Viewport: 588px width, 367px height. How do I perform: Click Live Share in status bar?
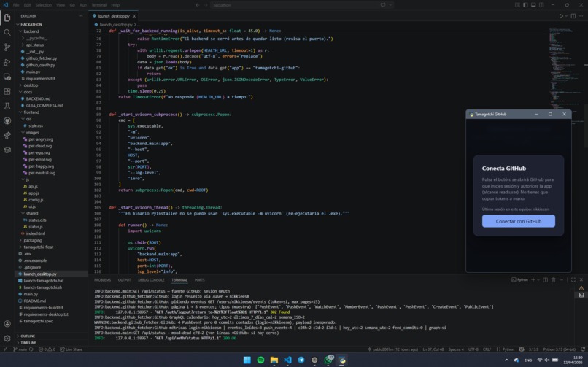point(71,349)
